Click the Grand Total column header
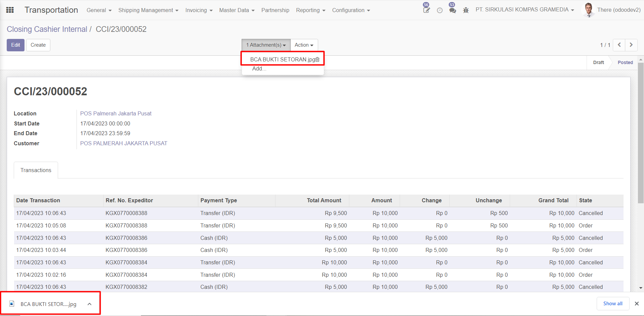644x316 pixels. coord(543,200)
